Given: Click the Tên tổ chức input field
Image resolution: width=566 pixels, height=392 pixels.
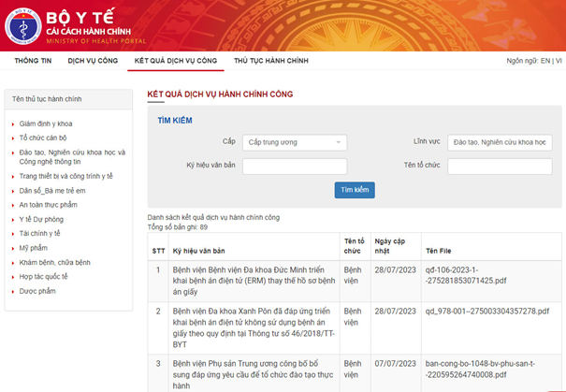Looking at the screenshot, I should point(500,167).
